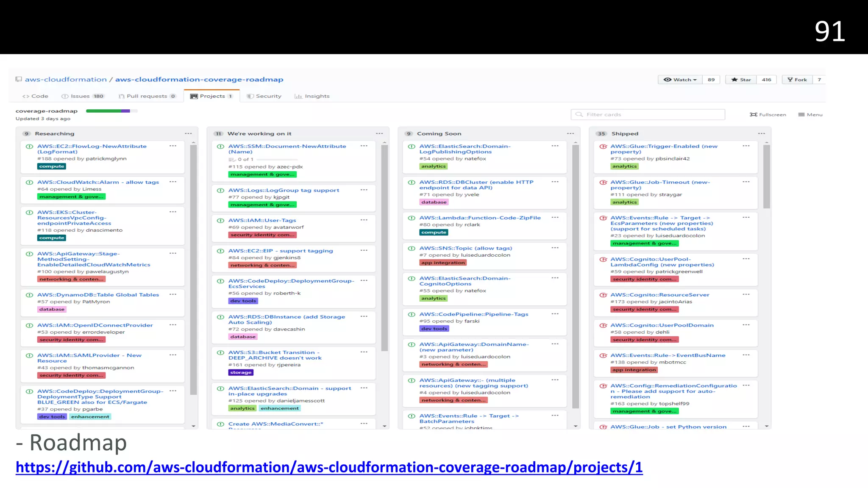The height and width of the screenshot is (488, 868).
Task: Click open-issue icon on AWS::IAM::User-Tags card
Action: point(220,221)
